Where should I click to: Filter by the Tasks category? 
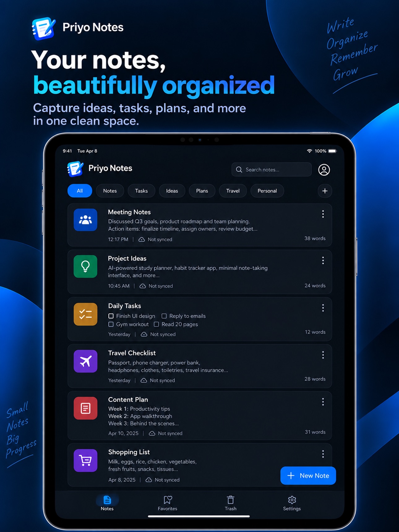pyautogui.click(x=141, y=191)
